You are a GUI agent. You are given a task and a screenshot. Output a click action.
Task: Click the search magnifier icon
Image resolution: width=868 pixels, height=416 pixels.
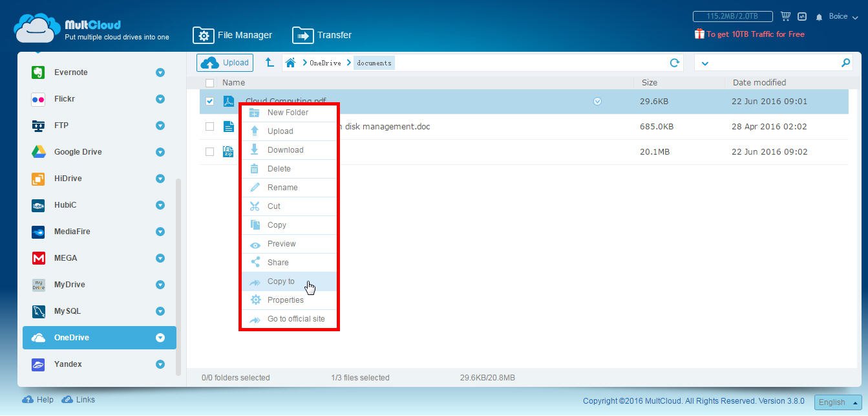point(845,63)
